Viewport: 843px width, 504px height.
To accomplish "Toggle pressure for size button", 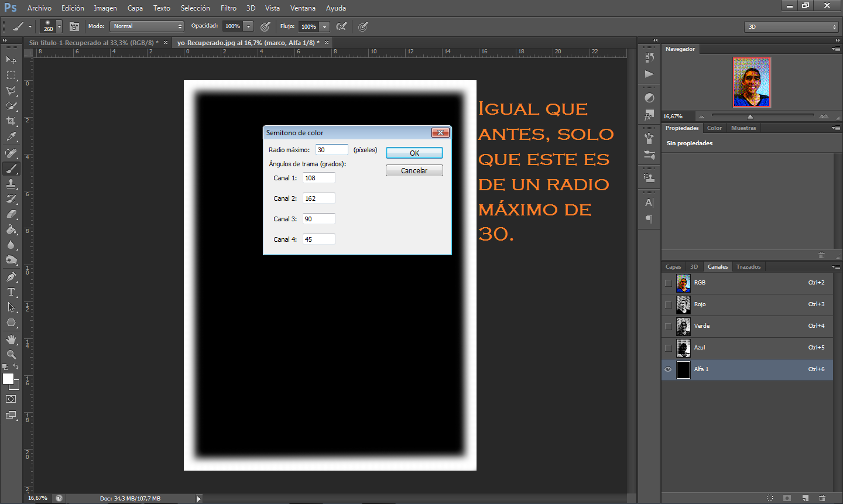I will point(363,26).
